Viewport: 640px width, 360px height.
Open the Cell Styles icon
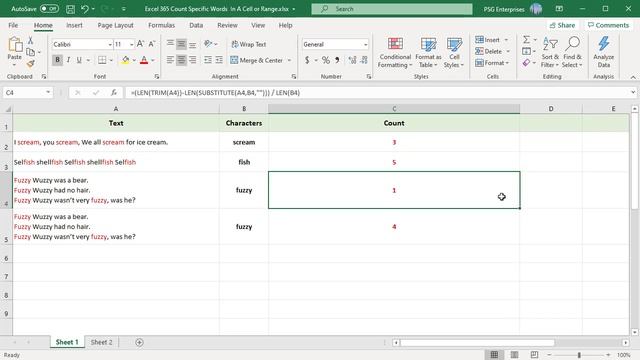(454, 44)
